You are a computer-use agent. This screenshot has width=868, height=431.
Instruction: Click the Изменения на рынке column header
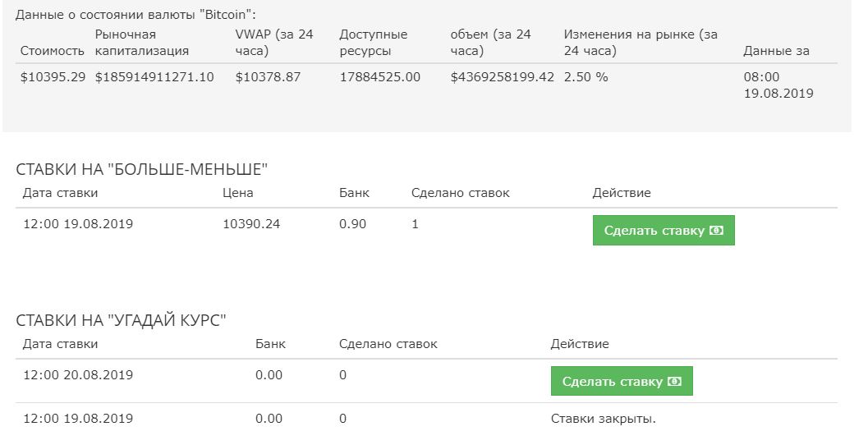pyautogui.click(x=640, y=43)
